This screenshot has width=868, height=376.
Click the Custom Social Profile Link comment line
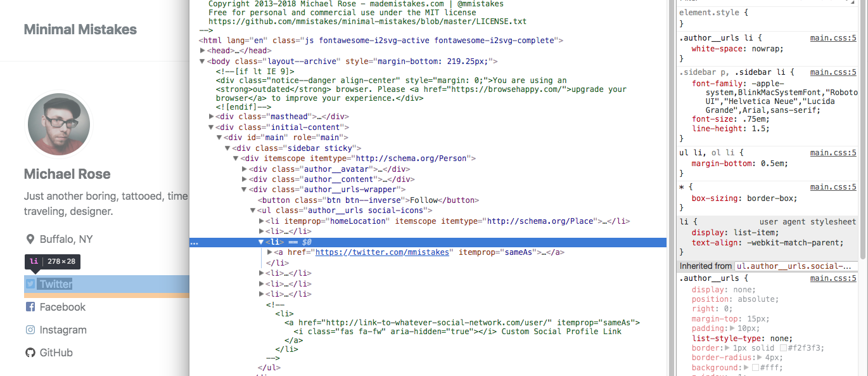coord(457,332)
